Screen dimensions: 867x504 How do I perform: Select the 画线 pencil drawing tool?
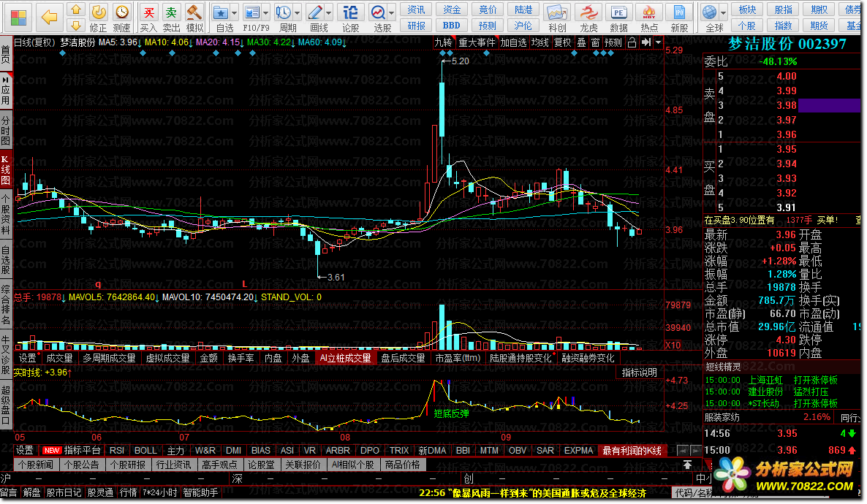click(x=314, y=12)
